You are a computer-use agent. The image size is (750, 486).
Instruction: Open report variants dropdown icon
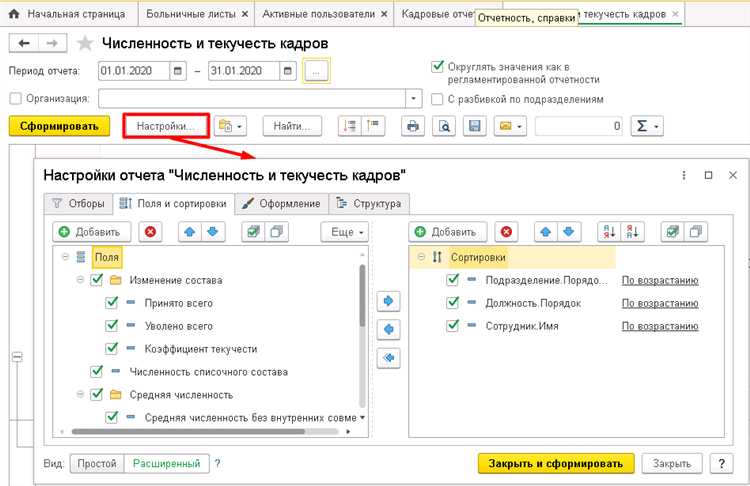coord(230,126)
